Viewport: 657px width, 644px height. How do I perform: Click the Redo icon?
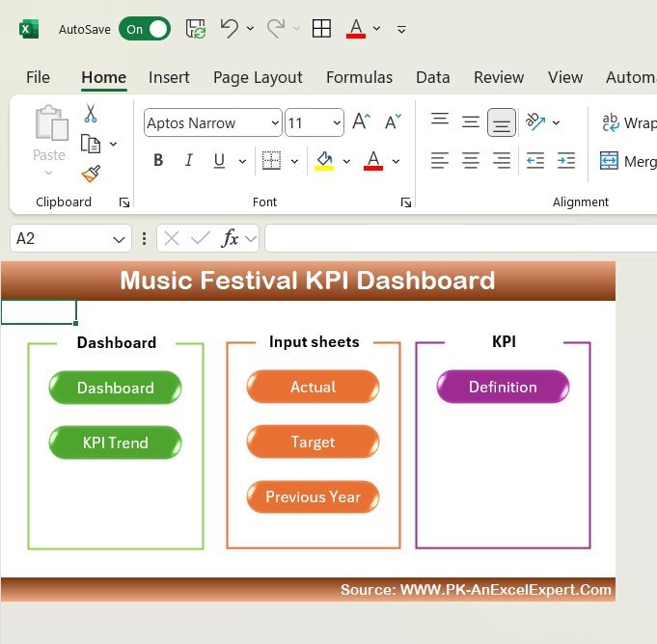point(276,29)
